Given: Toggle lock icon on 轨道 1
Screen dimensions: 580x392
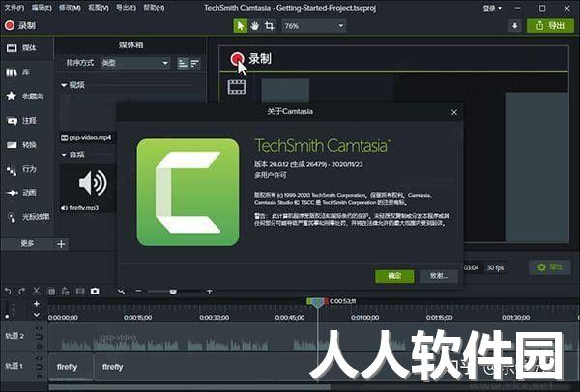Looking at the screenshot, I should (39, 377).
